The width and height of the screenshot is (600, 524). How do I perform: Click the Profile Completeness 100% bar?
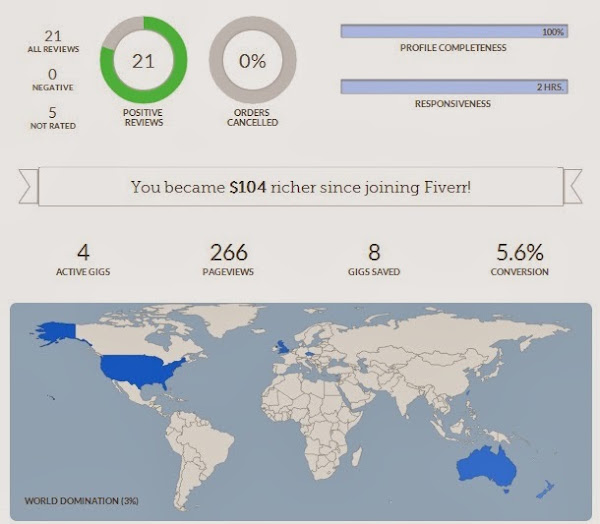(454, 31)
